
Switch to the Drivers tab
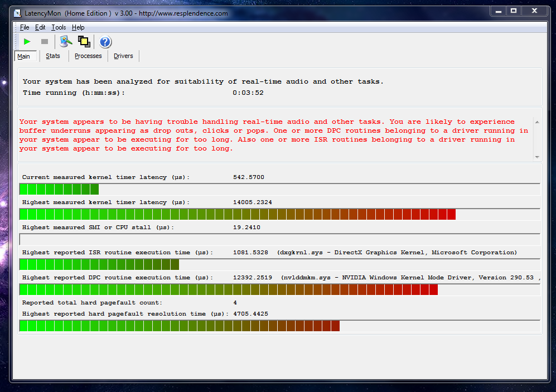click(123, 56)
